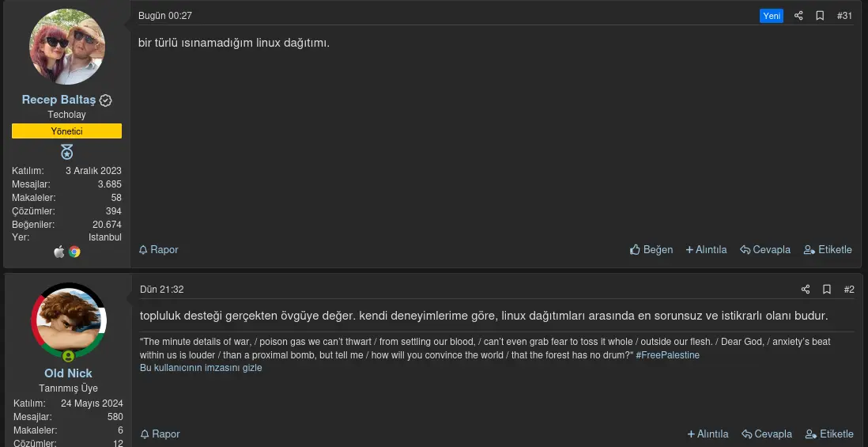Report Old Nick's post with Rapor

(x=160, y=434)
